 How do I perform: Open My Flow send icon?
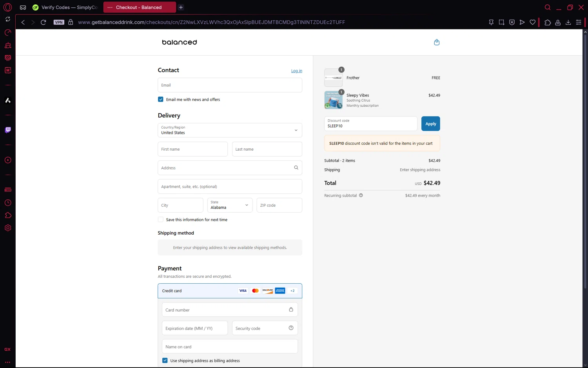point(522,22)
